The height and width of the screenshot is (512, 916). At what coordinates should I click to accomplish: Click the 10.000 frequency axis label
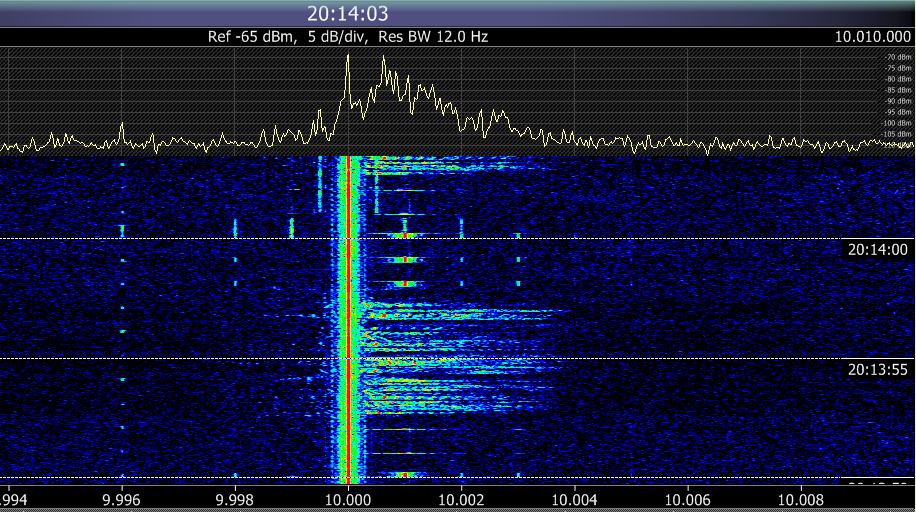(x=347, y=495)
